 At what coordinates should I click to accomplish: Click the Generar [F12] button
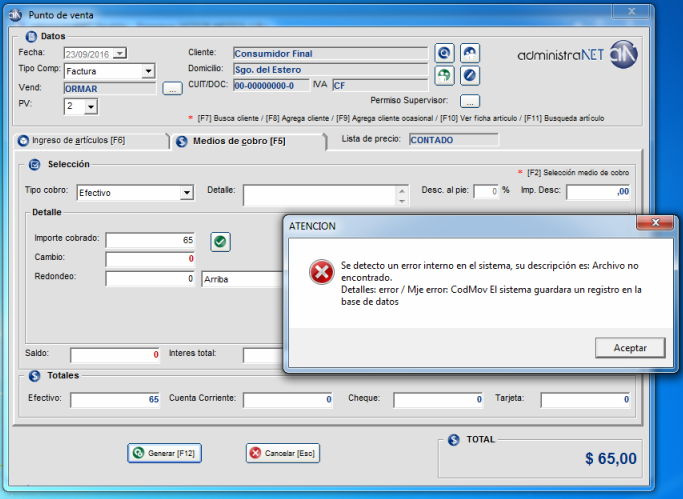(x=163, y=453)
